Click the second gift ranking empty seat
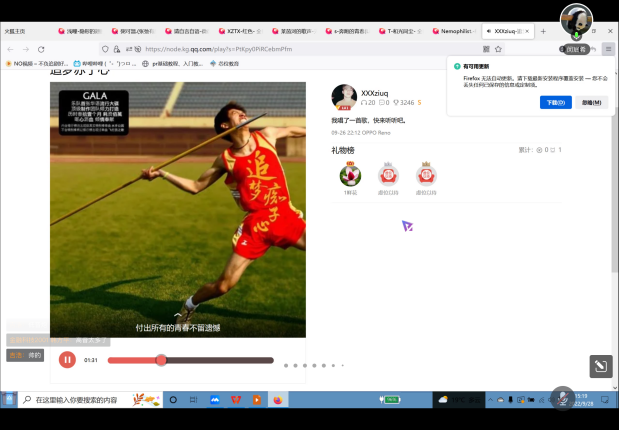619x430 pixels. pyautogui.click(x=388, y=174)
